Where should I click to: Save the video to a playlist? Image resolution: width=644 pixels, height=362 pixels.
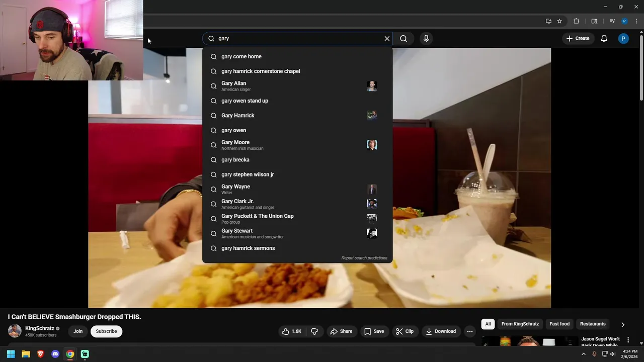point(374,331)
